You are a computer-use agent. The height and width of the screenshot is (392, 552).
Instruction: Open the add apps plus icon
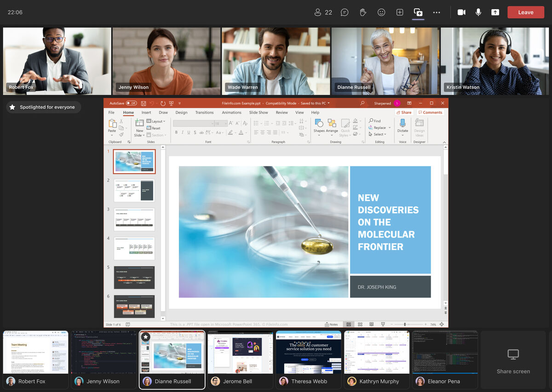click(400, 12)
